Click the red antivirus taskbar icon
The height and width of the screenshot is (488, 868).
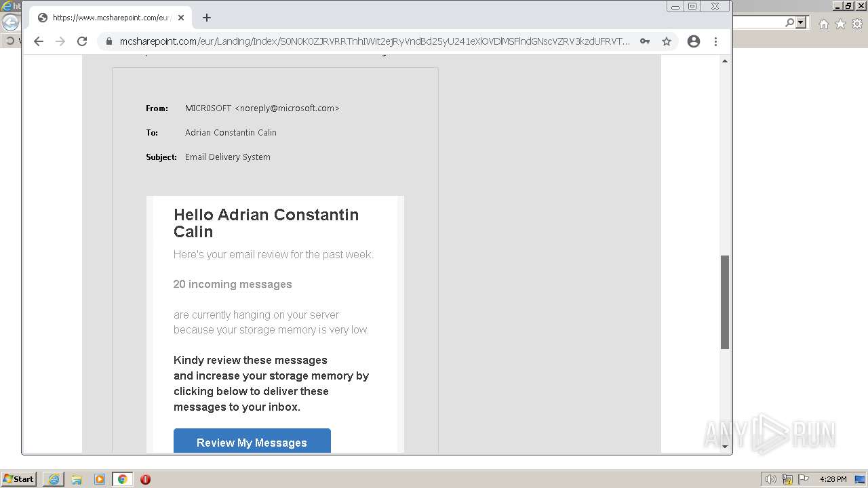145,479
